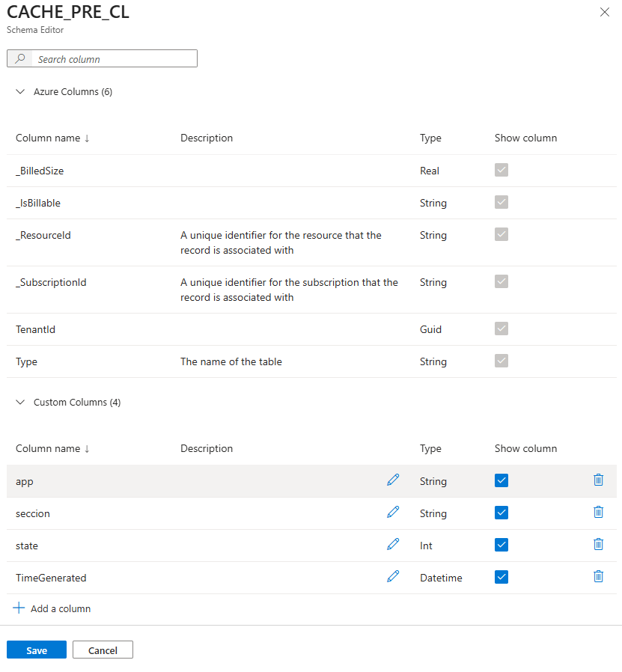The width and height of the screenshot is (622, 672).
Task: Click the TimeGenerated column name
Action: (51, 578)
